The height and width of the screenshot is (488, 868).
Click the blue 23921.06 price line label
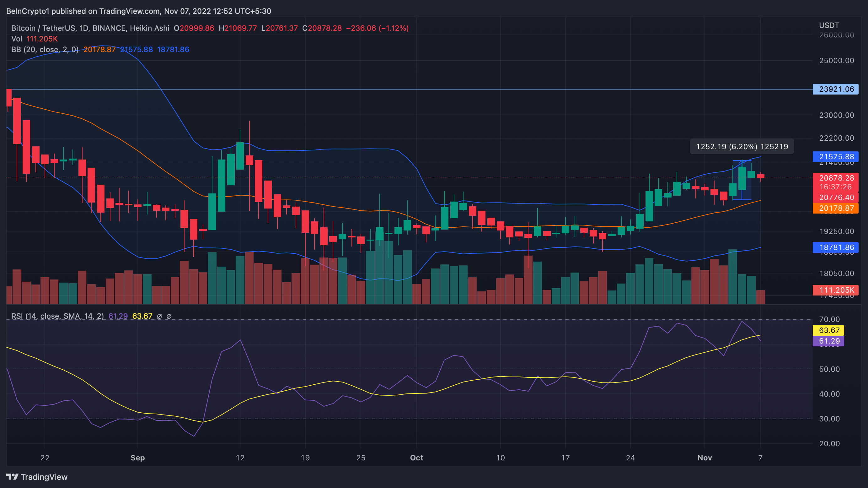pyautogui.click(x=835, y=89)
